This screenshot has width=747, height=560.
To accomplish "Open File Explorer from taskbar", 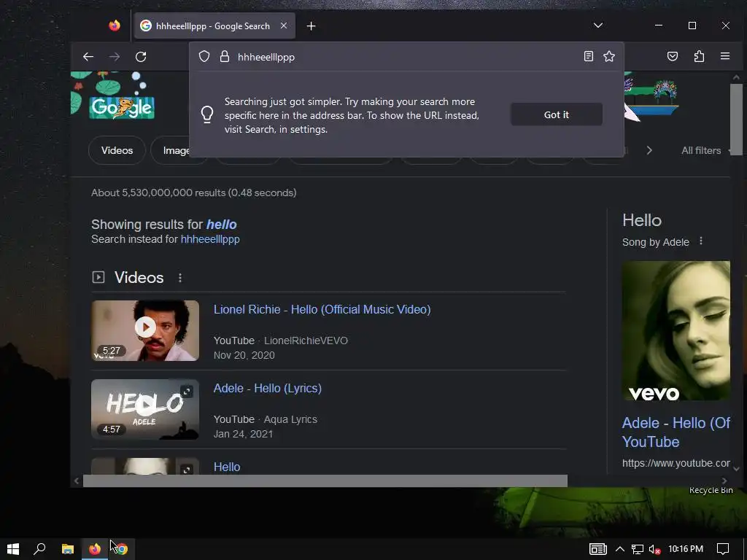I will click(68, 549).
